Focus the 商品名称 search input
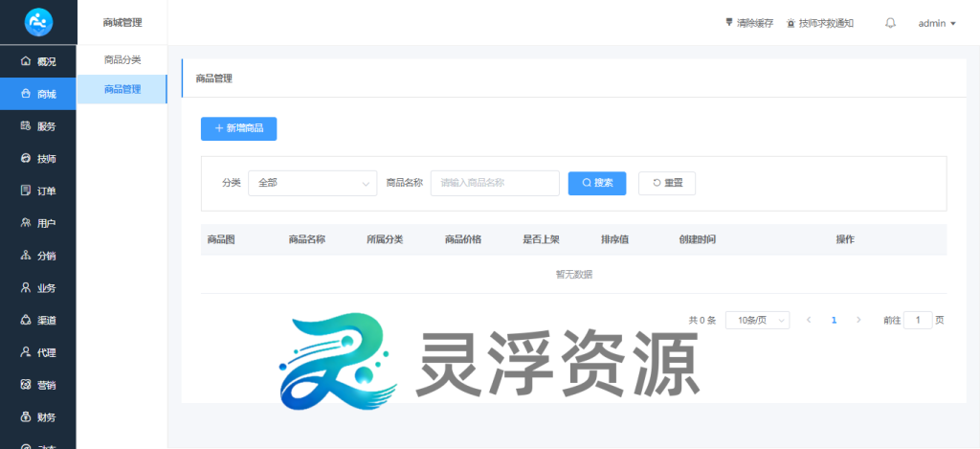980x449 pixels. click(495, 183)
